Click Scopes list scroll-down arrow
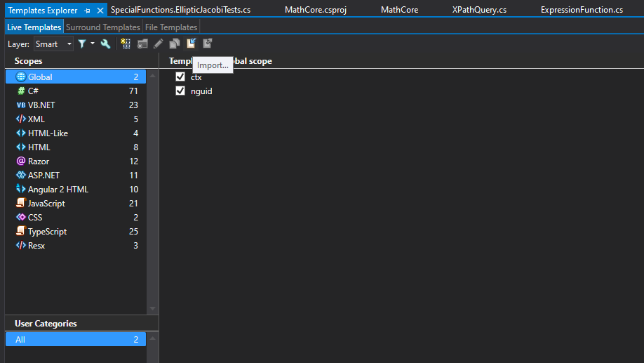 [x=152, y=309]
